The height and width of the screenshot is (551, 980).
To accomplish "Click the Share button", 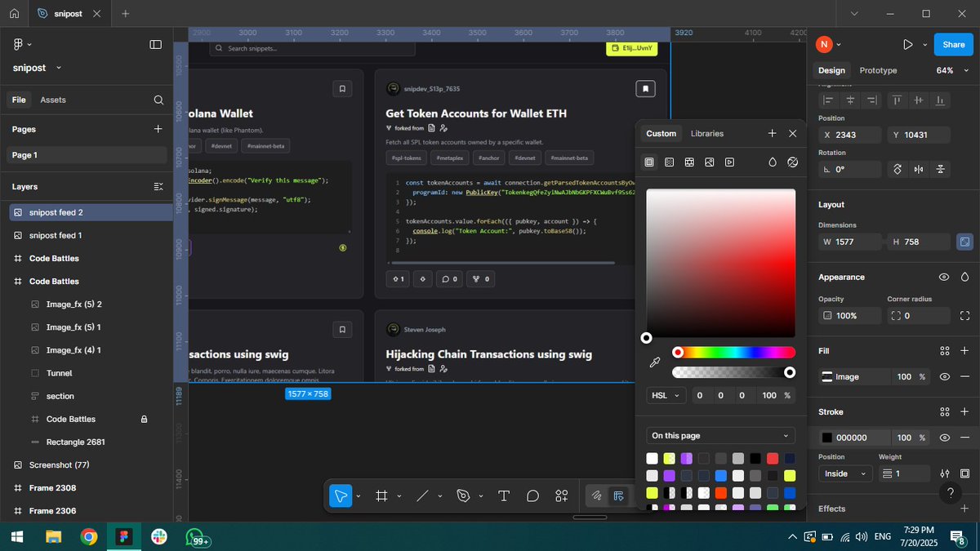I will click(953, 45).
